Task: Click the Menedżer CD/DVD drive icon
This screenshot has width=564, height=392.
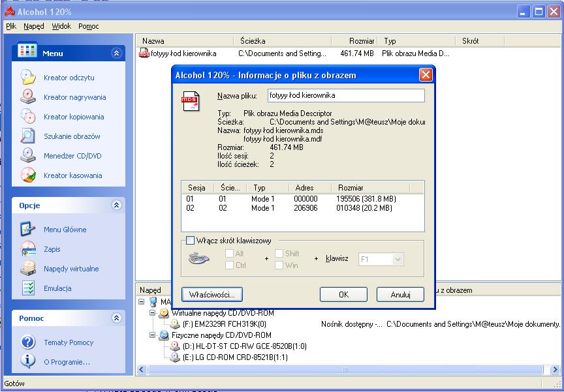Action: pos(27,156)
